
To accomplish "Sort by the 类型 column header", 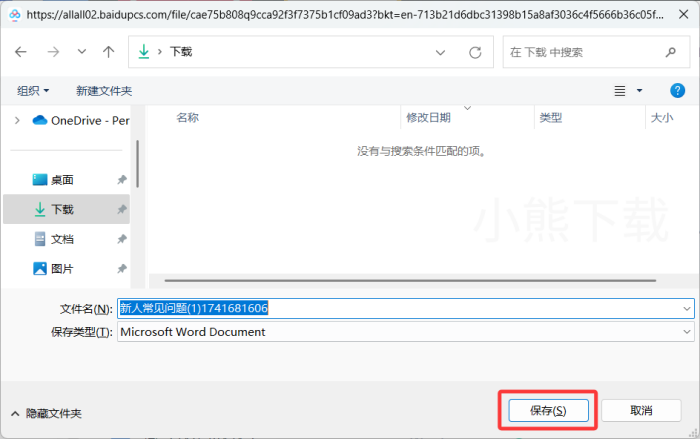I will point(550,118).
